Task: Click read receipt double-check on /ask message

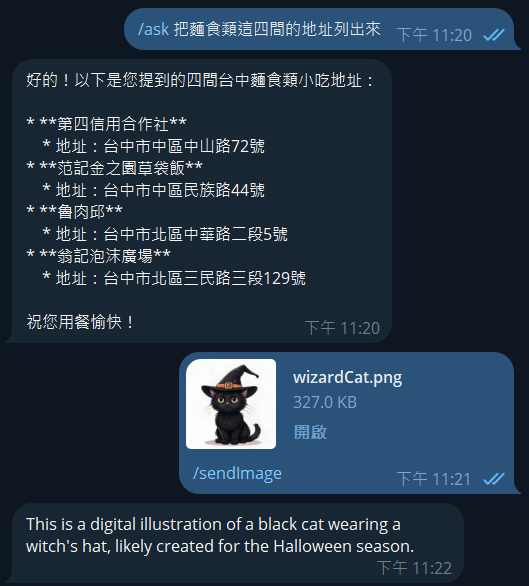Action: coord(494,35)
